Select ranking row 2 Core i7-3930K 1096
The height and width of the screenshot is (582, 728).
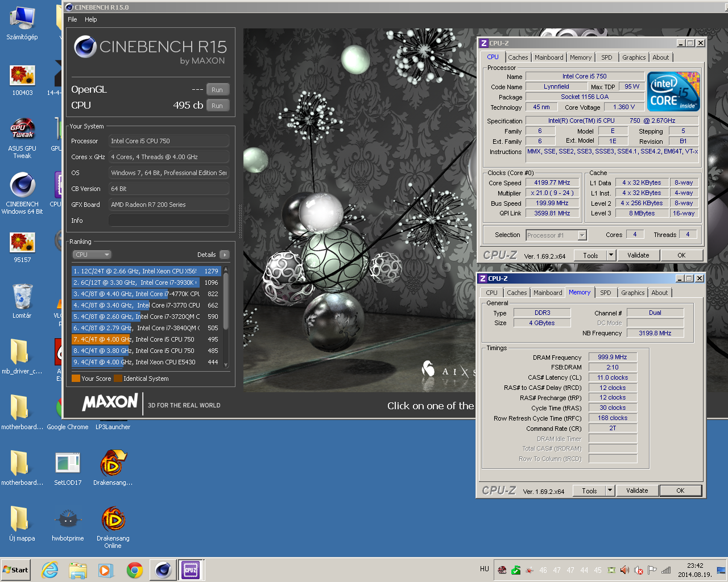pyautogui.click(x=146, y=282)
